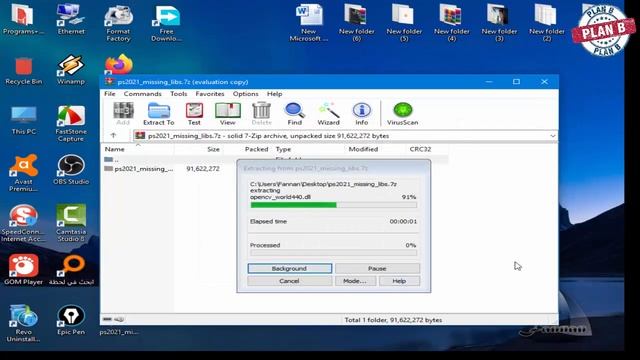Select the Camtasia Studio 8 icon

71,223
